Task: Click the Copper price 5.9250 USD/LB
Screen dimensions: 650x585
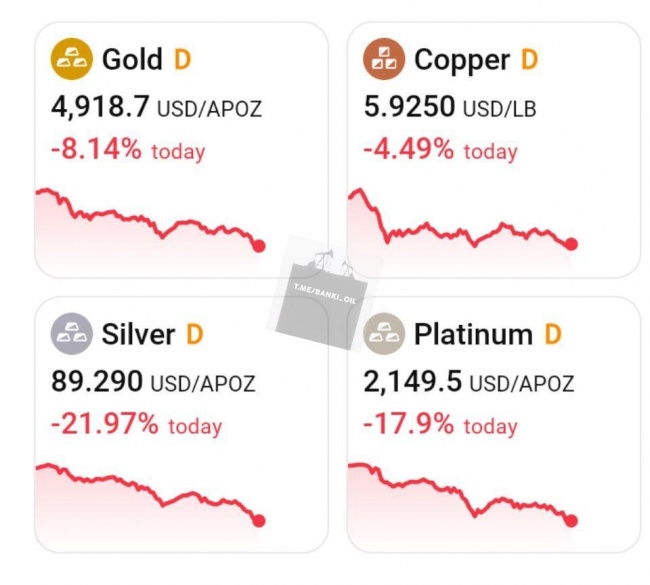Action: (x=449, y=107)
